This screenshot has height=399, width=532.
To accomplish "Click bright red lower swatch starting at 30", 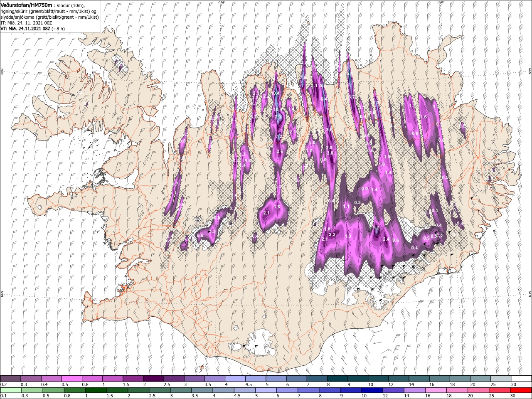I will pyautogui.click(x=520, y=390).
